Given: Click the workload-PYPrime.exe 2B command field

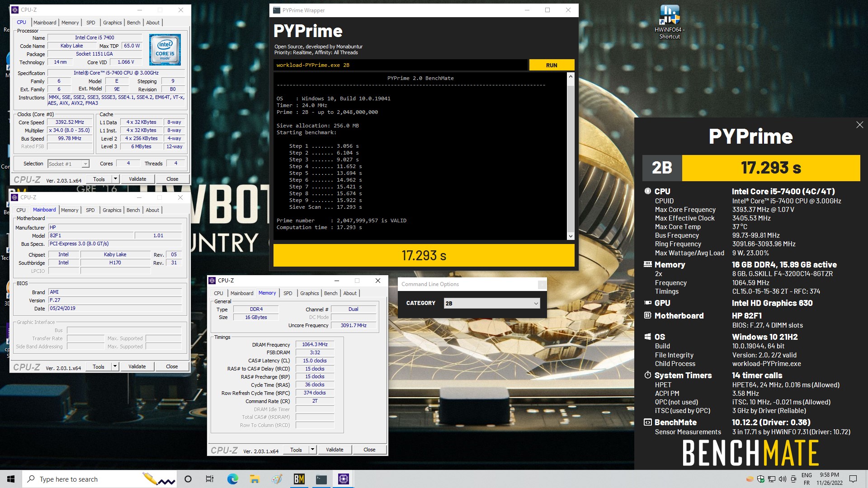Looking at the screenshot, I should point(400,65).
